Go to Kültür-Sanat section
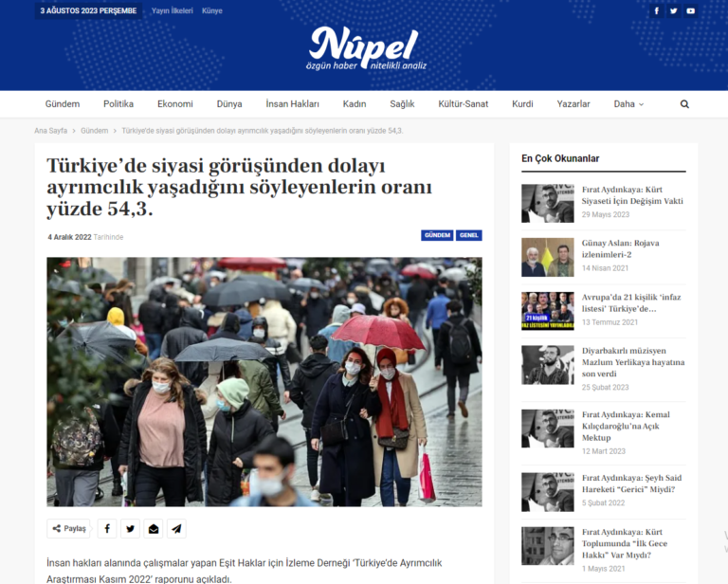The image size is (728, 584). (x=463, y=104)
